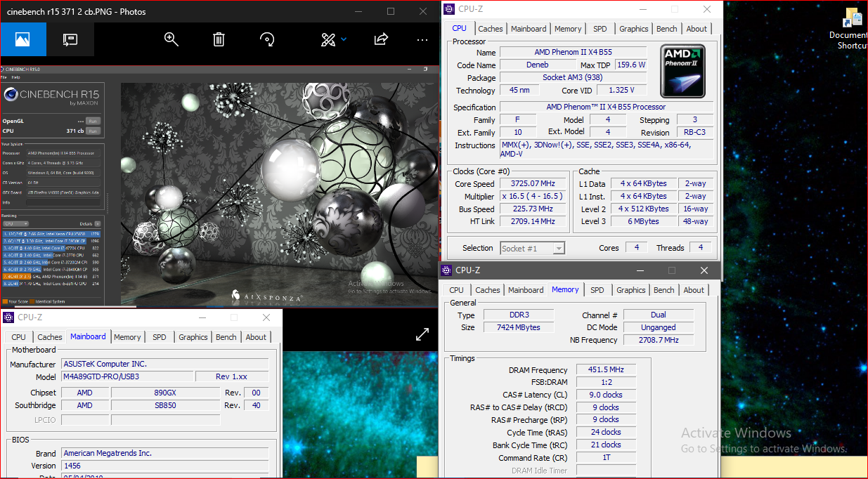Viewport: 868px width, 479px height.
Task: Minimize the Photos window
Action: [x=358, y=11]
